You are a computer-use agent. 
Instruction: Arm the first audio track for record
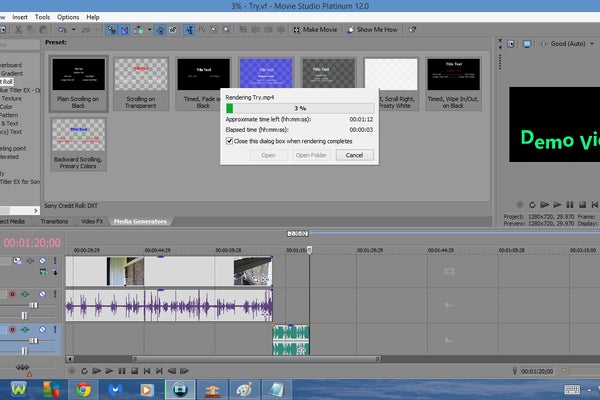(x=12, y=294)
